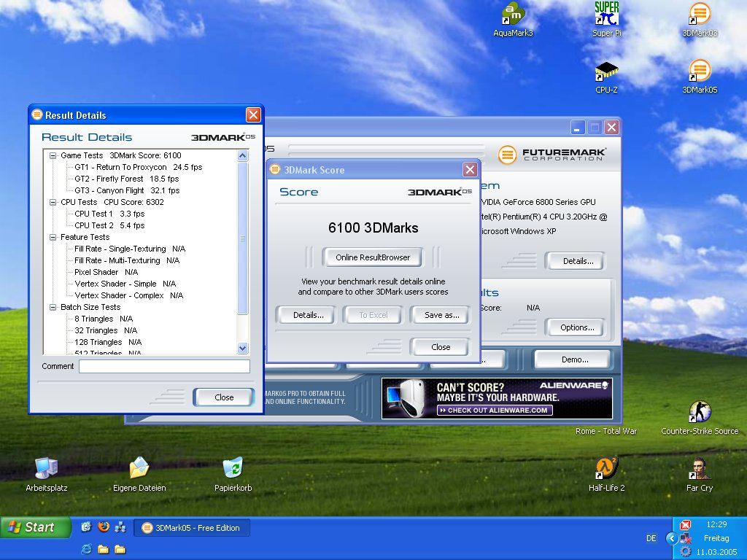This screenshot has width=747, height=560.
Task: Launch the 3DMark05 desktop shortcut
Action: click(x=700, y=77)
